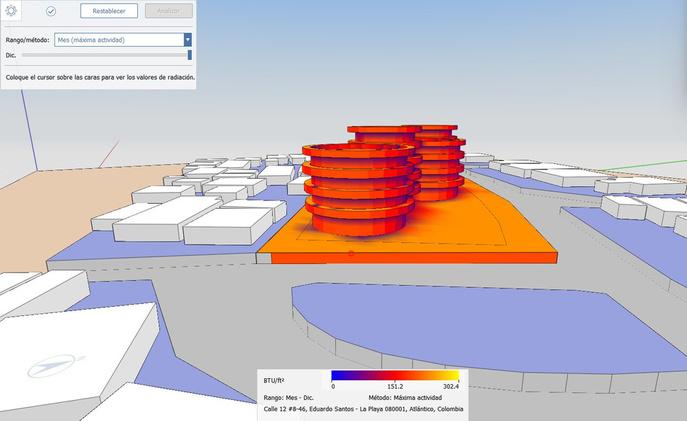The image size is (687, 421).
Task: Select the front cylindrical tower in the model
Action: pos(358,188)
